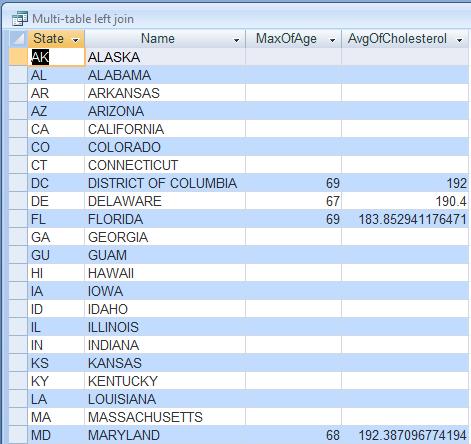Open the AvgOfCholesterol column filter dropdown
The height and width of the screenshot is (444, 471).
click(459, 40)
